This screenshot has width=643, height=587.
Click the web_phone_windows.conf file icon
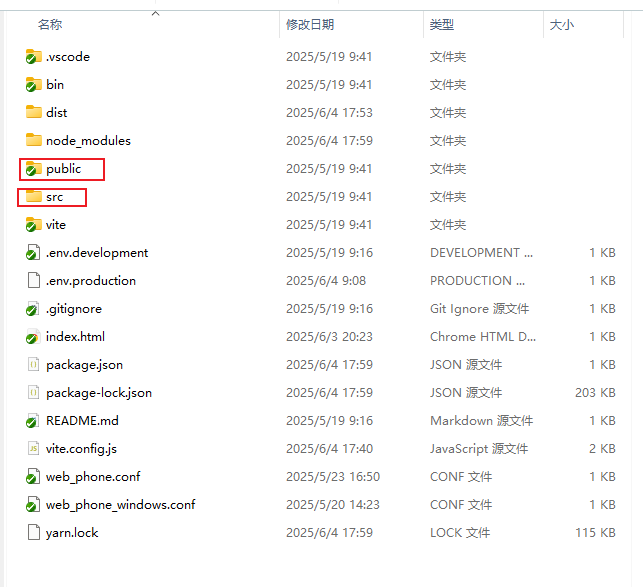point(33,505)
